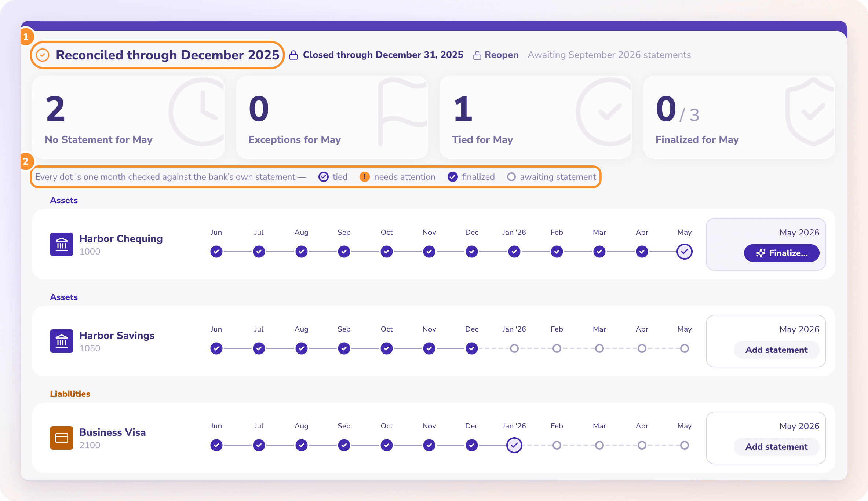Viewport: 868px width, 501px height.
Task: Click the Business Visa account name
Action: [x=113, y=432]
